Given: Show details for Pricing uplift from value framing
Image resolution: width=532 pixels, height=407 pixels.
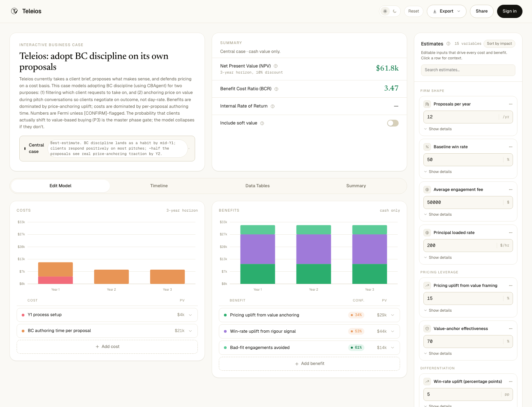Looking at the screenshot, I should [x=438, y=310].
